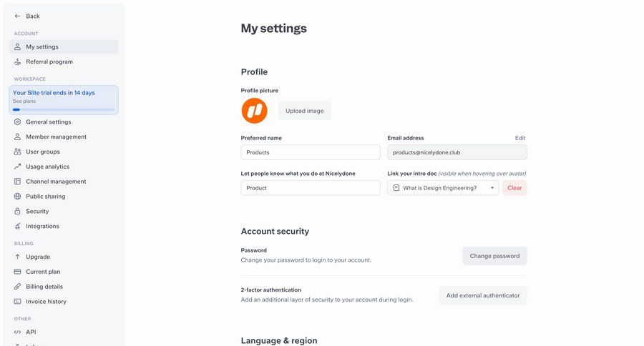Click the Referral program icon
This screenshot has width=644, height=346.
pos(18,61)
